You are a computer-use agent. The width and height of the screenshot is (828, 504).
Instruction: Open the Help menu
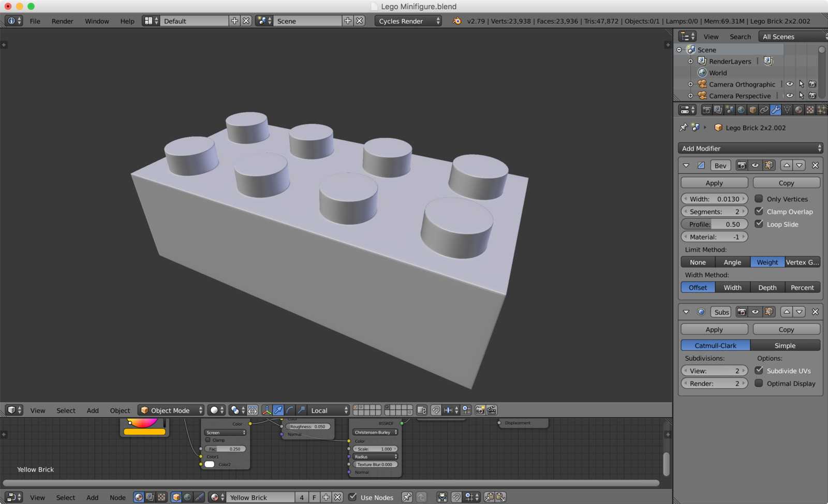click(127, 21)
